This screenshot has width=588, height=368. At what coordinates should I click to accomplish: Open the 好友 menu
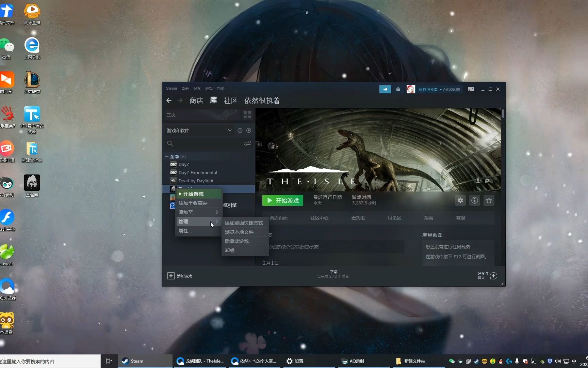point(197,89)
